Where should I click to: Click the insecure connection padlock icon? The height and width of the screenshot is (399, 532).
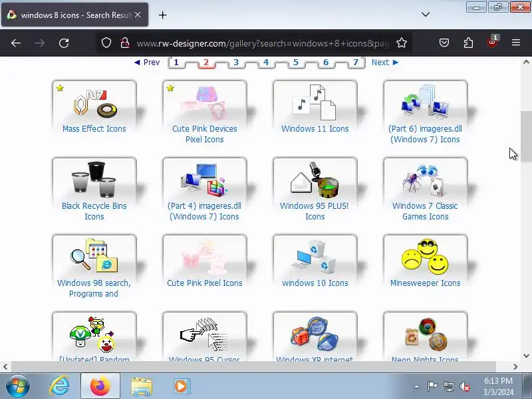pyautogui.click(x=125, y=43)
